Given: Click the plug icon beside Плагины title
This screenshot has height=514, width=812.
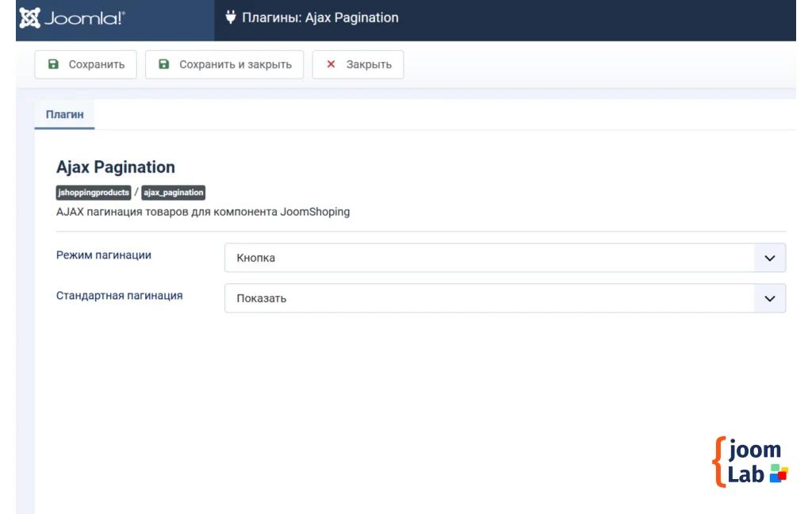Looking at the screenshot, I should 231,17.
